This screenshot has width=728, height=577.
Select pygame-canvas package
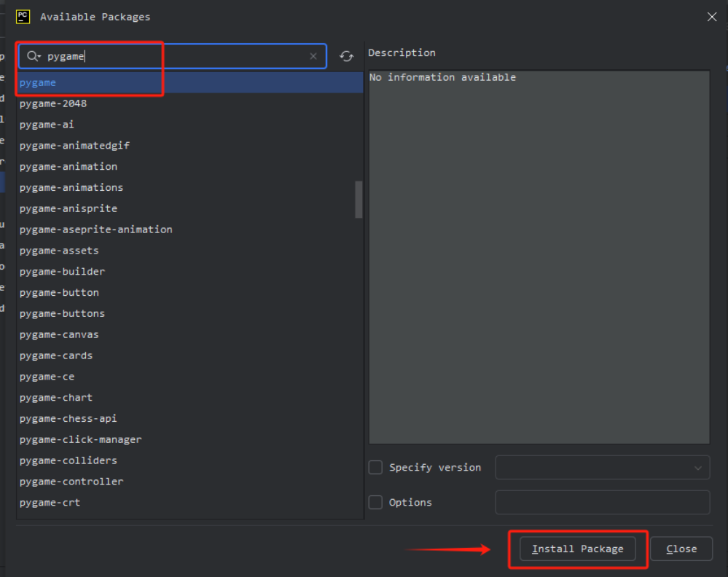point(190,334)
